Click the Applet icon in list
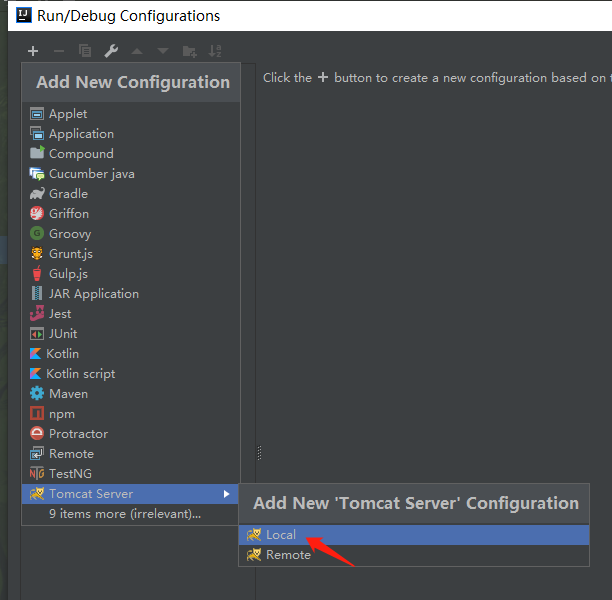 pos(37,114)
